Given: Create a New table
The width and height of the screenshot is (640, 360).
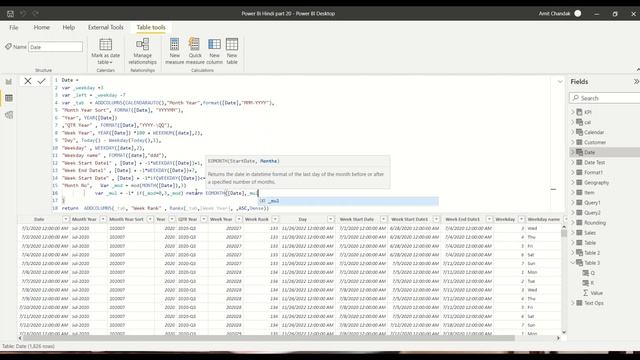Looking at the screenshot, I should tap(232, 51).
